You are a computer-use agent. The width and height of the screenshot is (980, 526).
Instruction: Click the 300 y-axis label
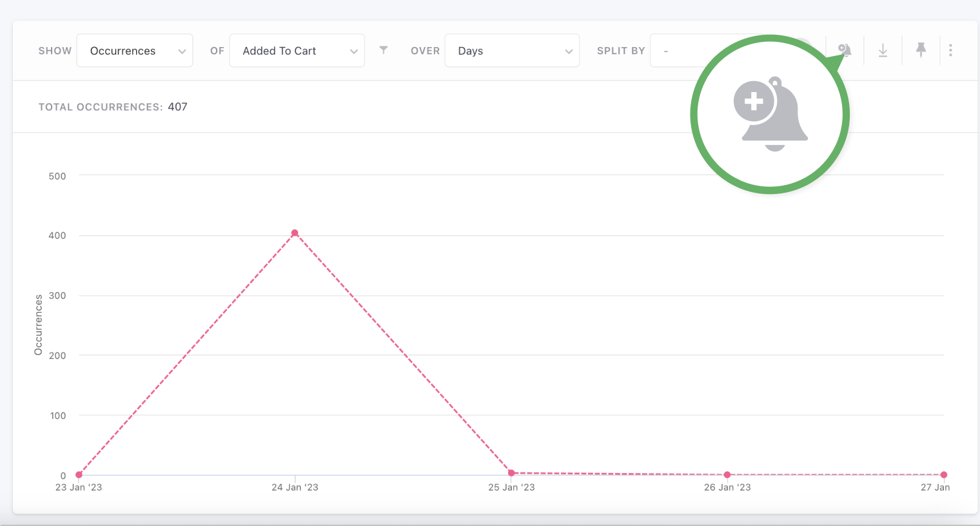[x=57, y=296]
